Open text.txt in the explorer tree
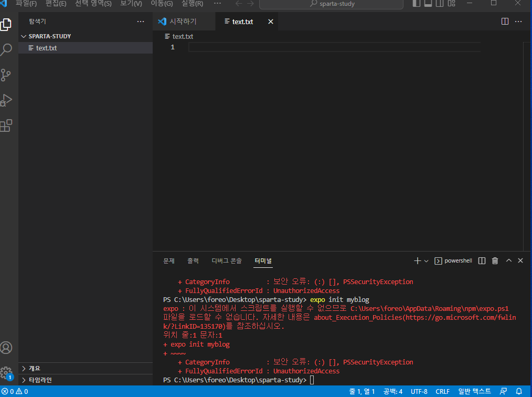 86,48
